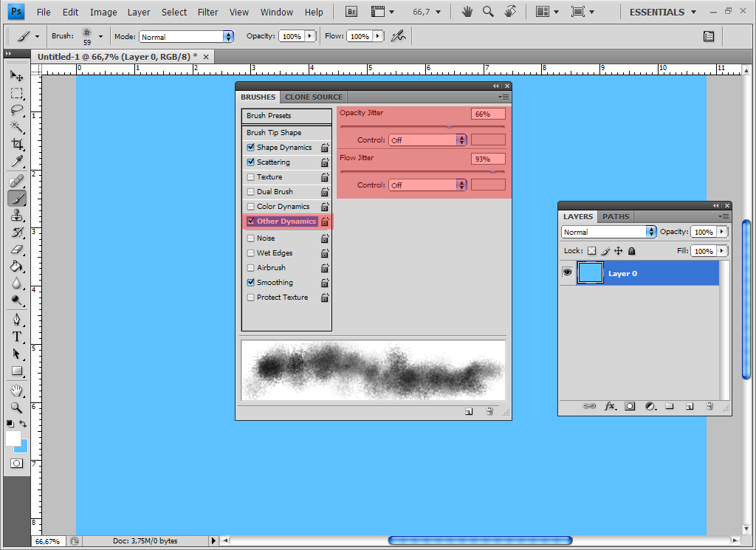Select the Crop tool

click(16, 144)
